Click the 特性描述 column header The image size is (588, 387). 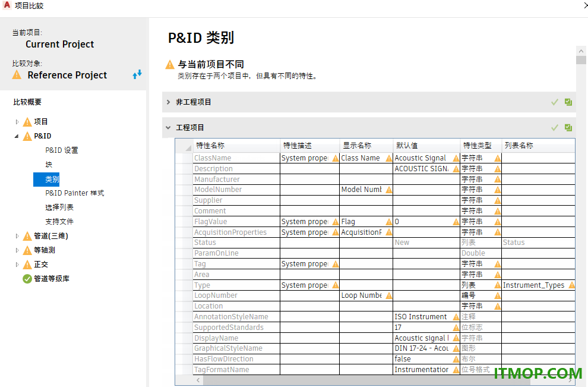[310, 146]
